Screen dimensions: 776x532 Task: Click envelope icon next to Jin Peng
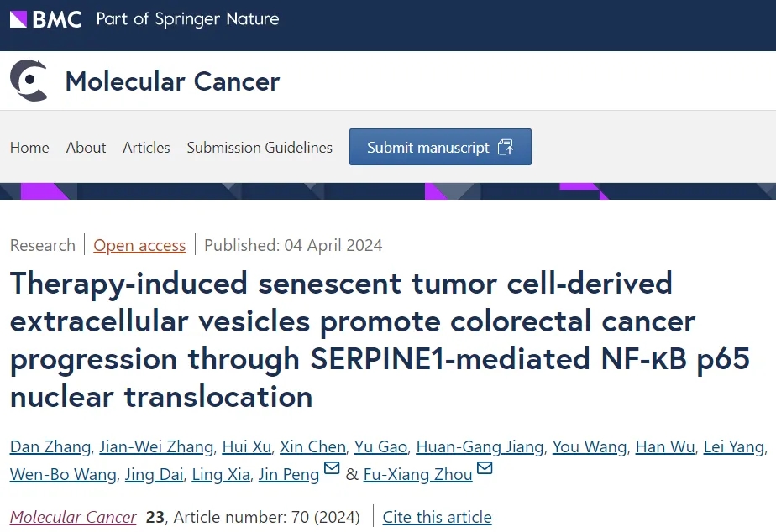332,467
